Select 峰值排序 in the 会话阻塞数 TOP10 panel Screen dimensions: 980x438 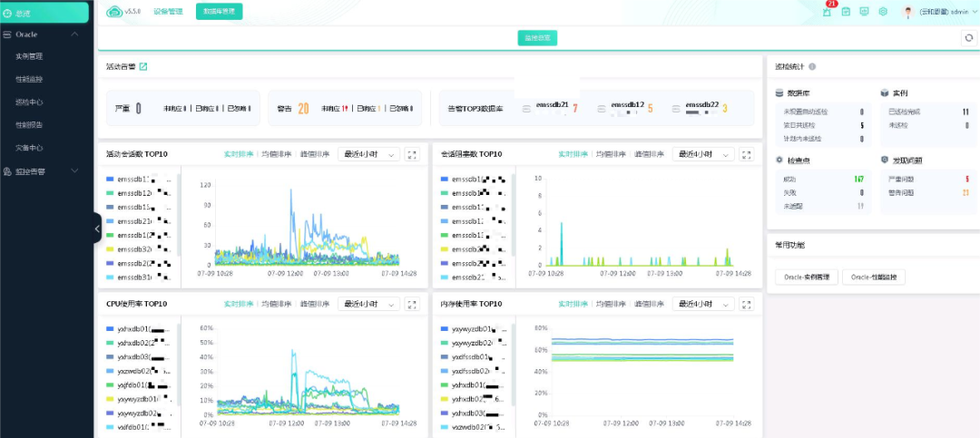pos(648,154)
